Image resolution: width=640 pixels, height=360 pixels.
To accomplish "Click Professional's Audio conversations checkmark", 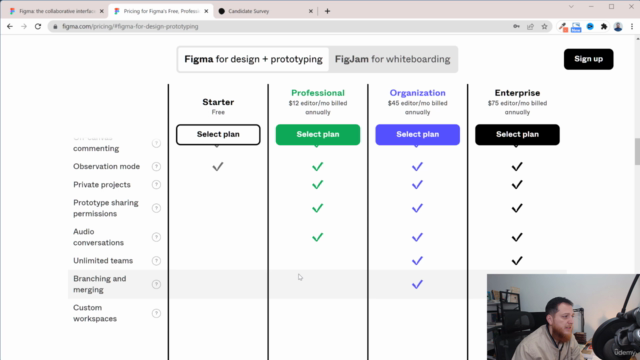I will point(318,237).
